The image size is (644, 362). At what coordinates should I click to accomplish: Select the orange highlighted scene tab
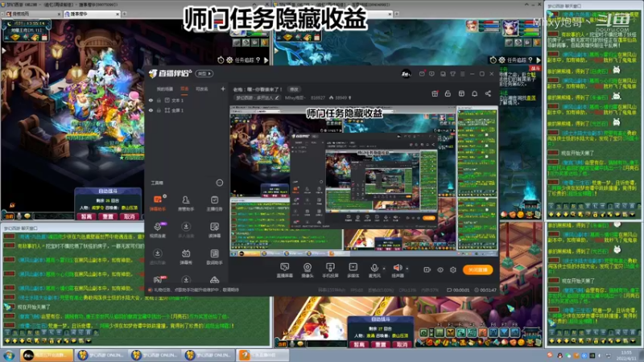point(184,88)
